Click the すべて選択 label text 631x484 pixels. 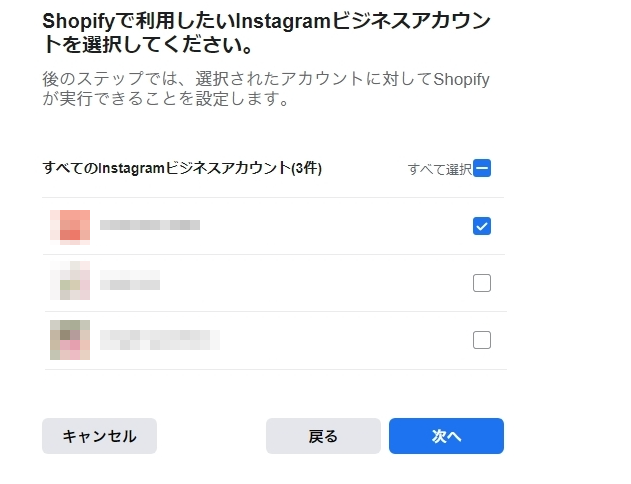click(439, 169)
